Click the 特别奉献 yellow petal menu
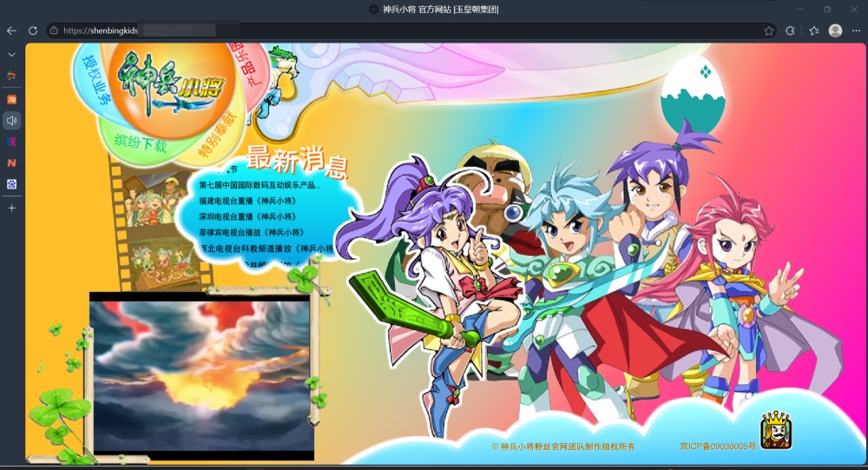The width and height of the screenshot is (868, 470). (x=217, y=134)
